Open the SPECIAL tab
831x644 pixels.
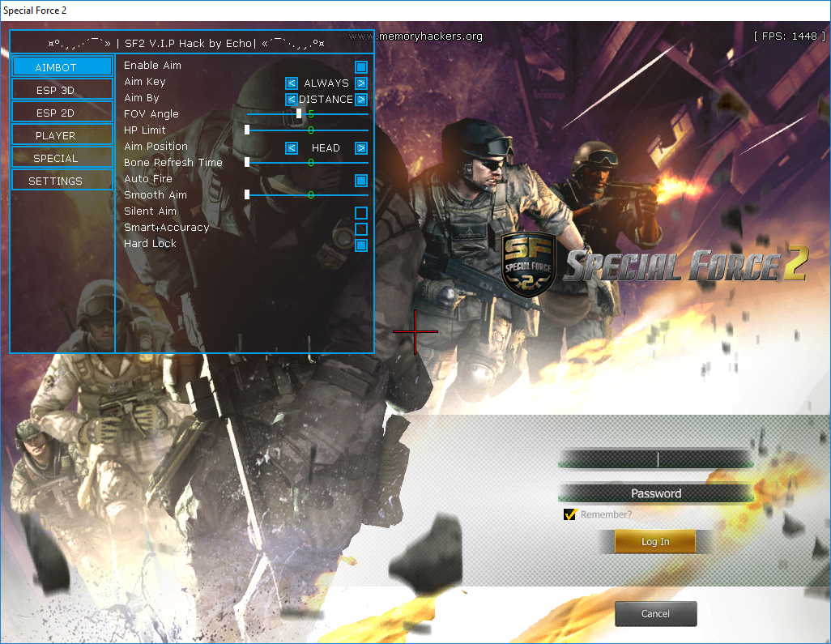pos(62,158)
